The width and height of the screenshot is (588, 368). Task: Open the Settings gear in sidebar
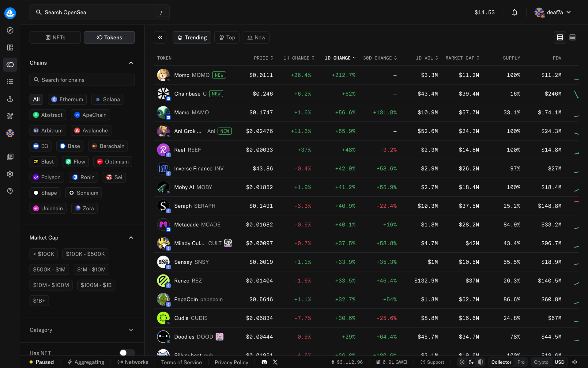point(10,174)
